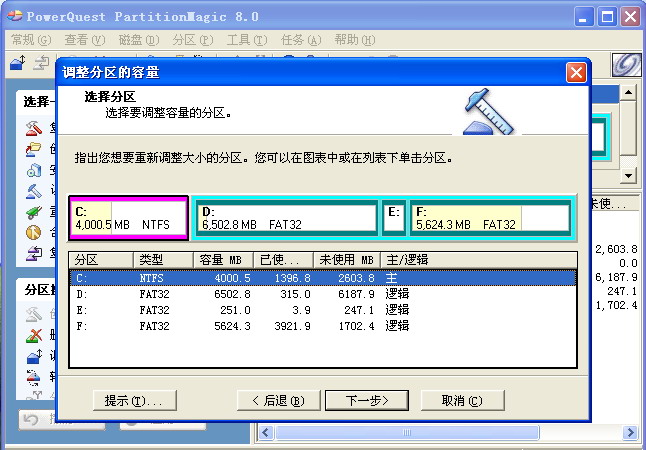Viewport: 646px width, 450px height.
Task: Click the copy partition toolbar icon beside resize
Action: pos(41,63)
